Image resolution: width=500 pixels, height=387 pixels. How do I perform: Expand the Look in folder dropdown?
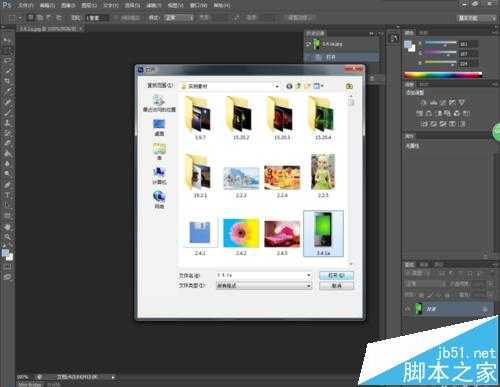click(277, 86)
